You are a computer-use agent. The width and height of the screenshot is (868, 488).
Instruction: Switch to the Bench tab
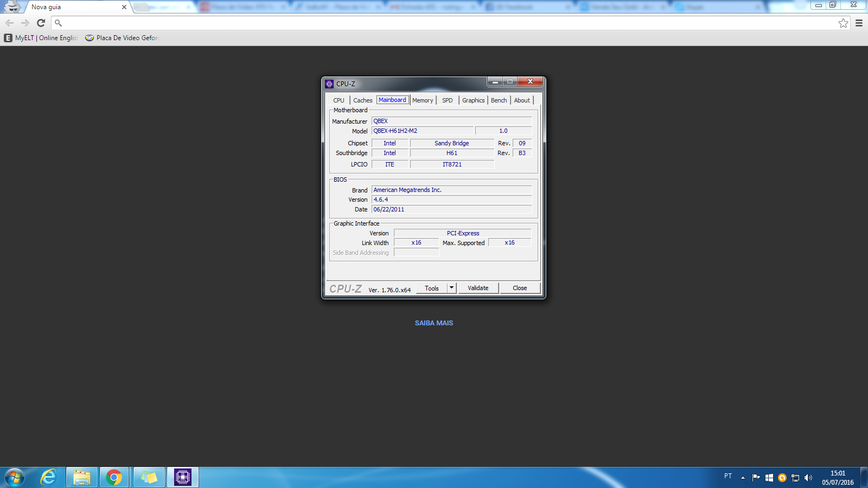499,100
